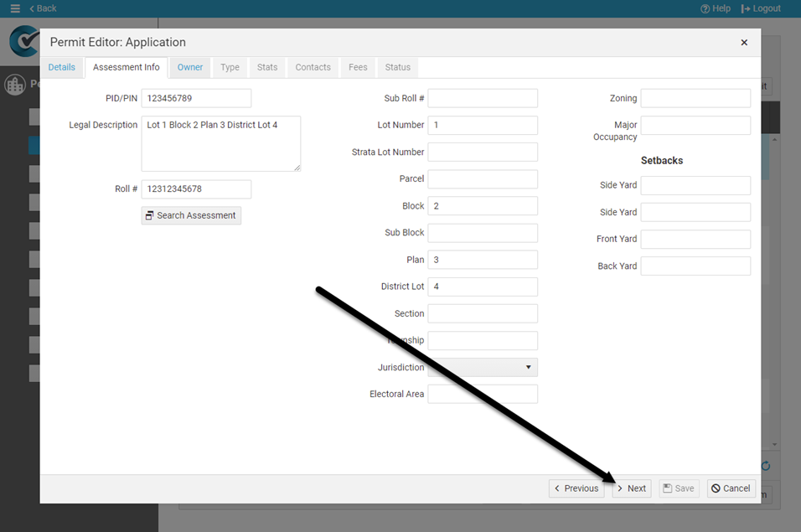
Task: Focus the Zoning input field
Action: click(695, 98)
